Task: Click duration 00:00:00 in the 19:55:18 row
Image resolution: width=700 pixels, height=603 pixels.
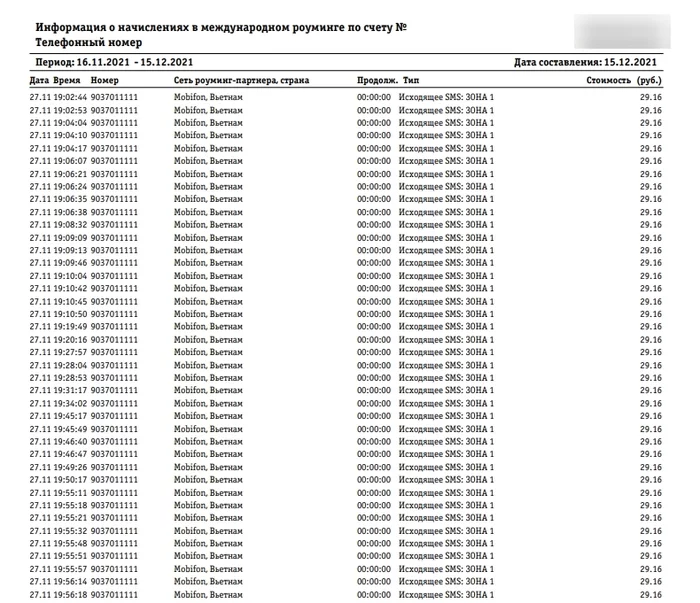Action: point(374,506)
